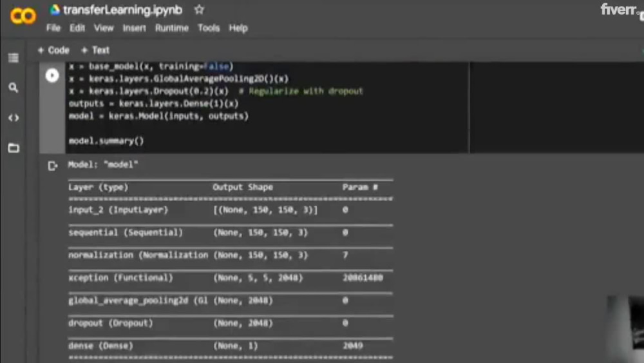The height and width of the screenshot is (363, 644).
Task: Open the Edit menu
Action: [x=77, y=28]
